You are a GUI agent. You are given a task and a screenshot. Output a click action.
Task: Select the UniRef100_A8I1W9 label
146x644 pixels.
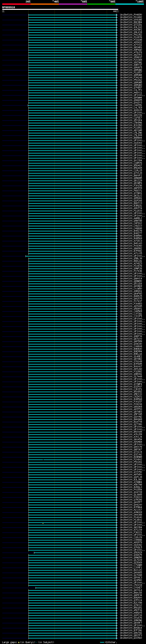(x=131, y=130)
